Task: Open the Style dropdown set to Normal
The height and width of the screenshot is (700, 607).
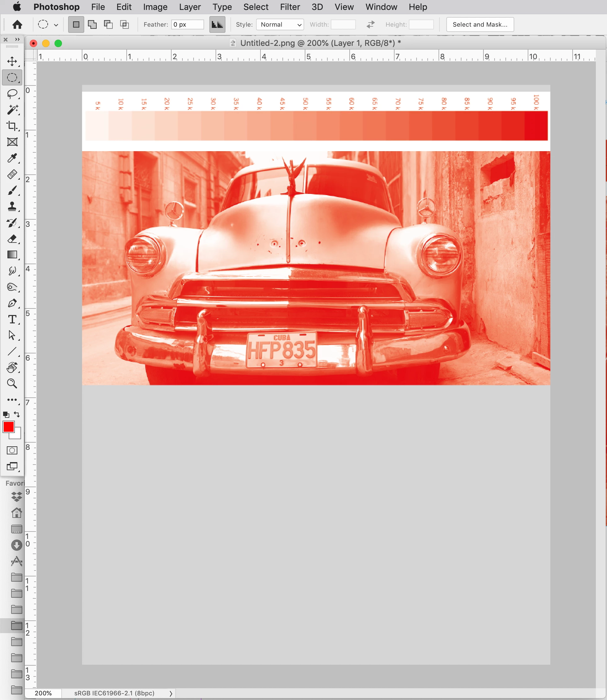Action: coord(280,24)
